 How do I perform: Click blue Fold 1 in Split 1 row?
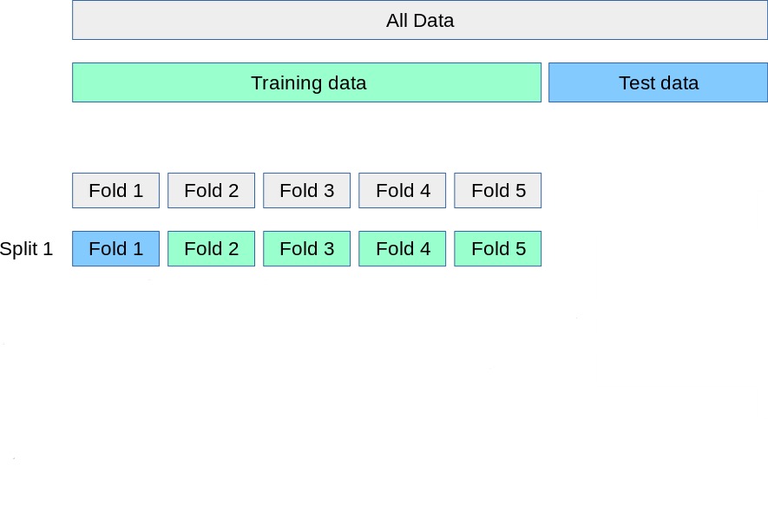(x=115, y=249)
